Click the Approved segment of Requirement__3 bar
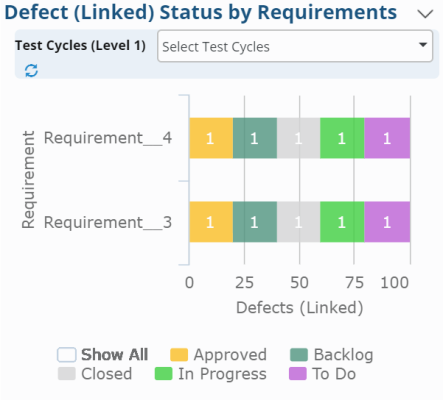443x400 pixels. pyautogui.click(x=211, y=222)
